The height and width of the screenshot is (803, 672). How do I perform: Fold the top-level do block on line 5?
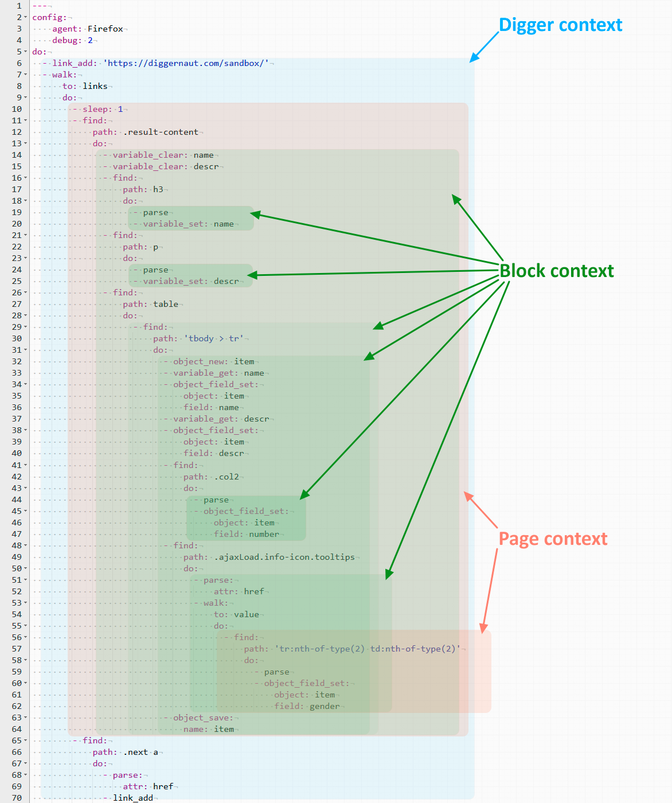pyautogui.click(x=26, y=52)
